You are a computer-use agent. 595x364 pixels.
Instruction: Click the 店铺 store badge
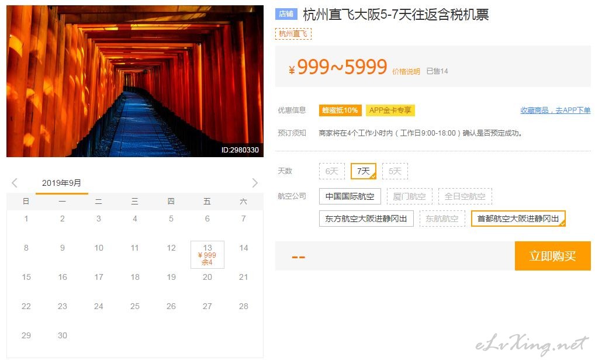[x=286, y=14]
